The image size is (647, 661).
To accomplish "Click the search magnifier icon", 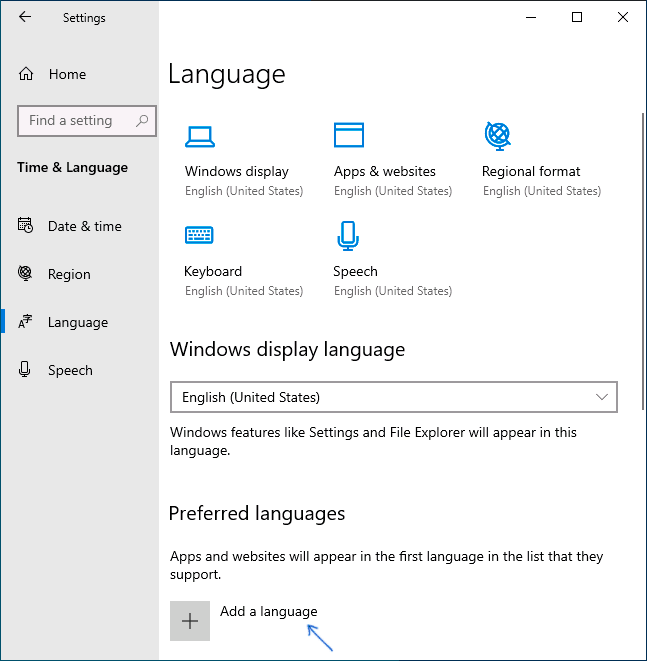I will [x=142, y=121].
